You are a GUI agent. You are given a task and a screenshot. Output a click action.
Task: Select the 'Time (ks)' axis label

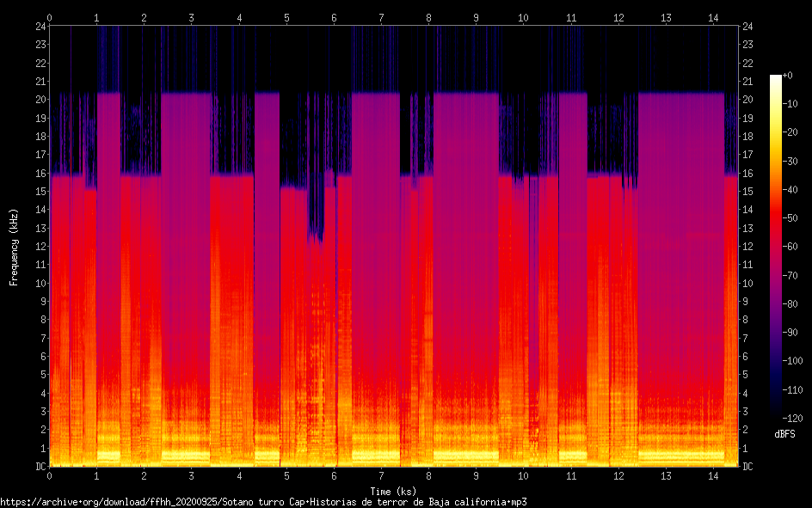pos(393,492)
